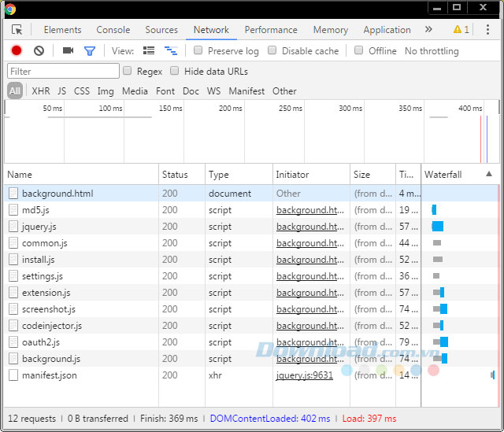The image size is (504, 432).
Task: Click the camera capture screenshots icon
Action: (x=68, y=50)
